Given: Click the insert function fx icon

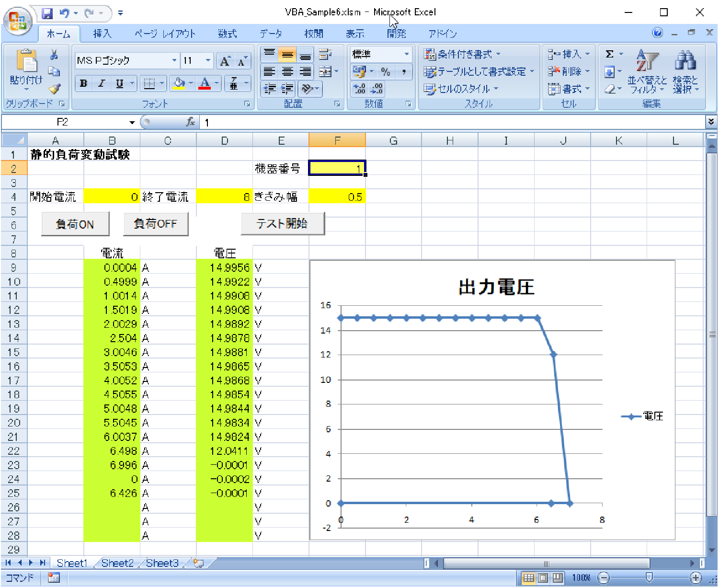Looking at the screenshot, I should (x=191, y=122).
